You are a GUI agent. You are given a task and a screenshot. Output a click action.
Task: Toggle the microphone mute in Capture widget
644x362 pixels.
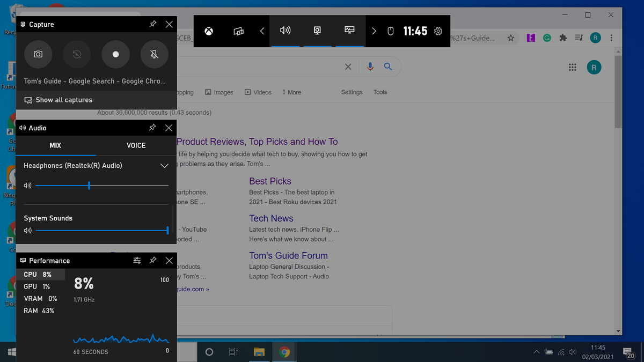pyautogui.click(x=154, y=54)
